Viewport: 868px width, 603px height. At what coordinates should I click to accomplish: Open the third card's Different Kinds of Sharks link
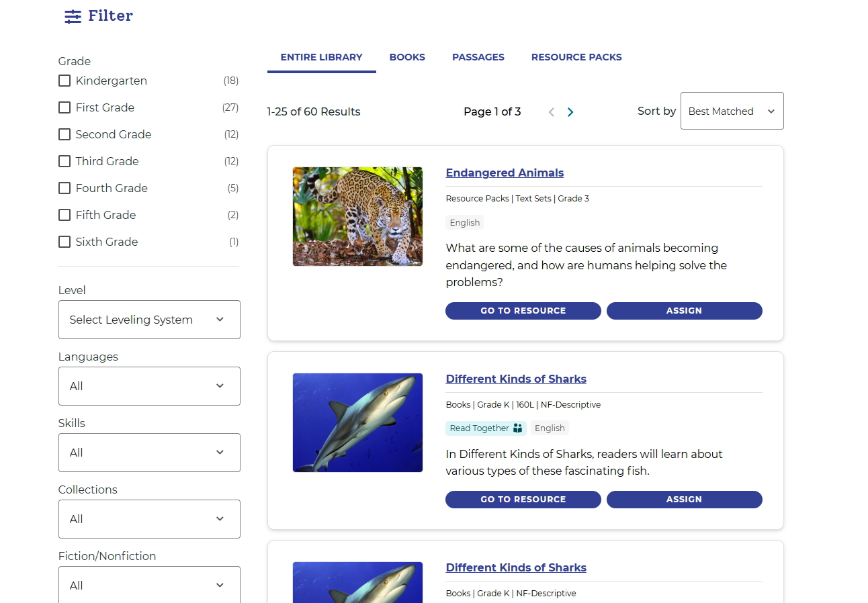pos(516,567)
